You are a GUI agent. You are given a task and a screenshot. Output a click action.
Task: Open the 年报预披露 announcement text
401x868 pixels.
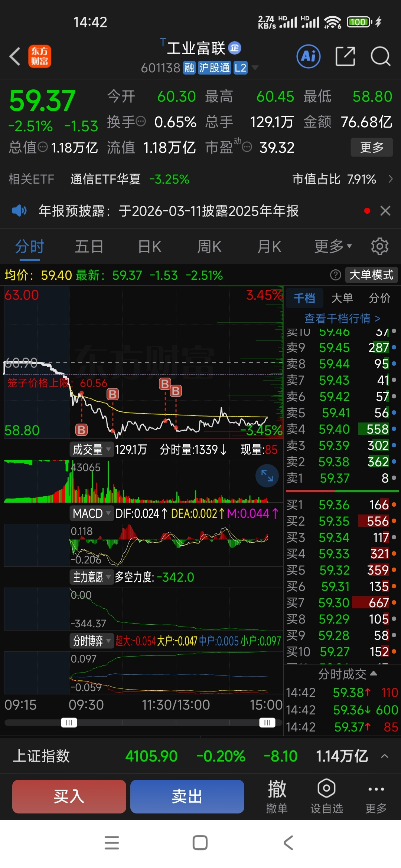pos(169,211)
